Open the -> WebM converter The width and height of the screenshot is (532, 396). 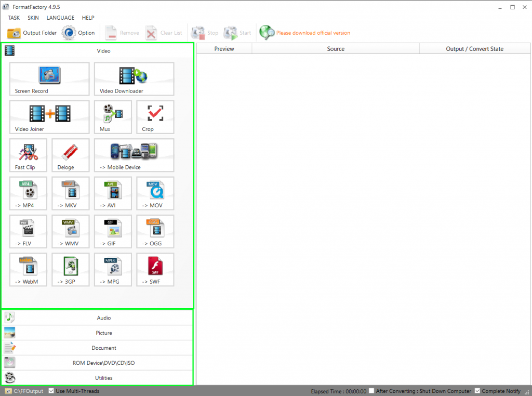click(28, 270)
